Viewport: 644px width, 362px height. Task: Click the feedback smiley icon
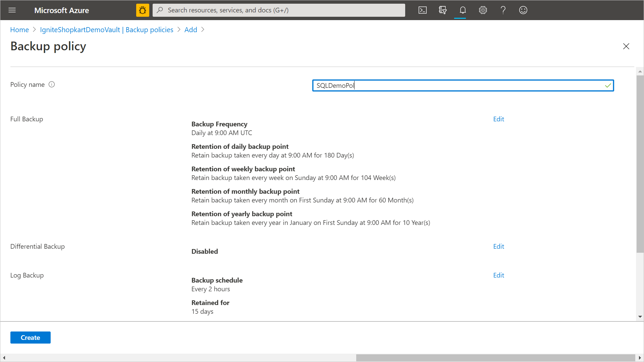(x=523, y=10)
